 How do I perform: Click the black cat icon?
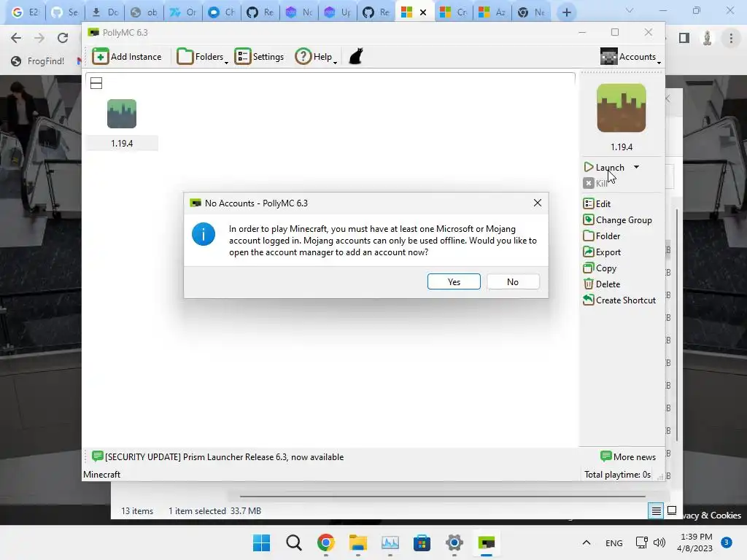[x=356, y=56]
